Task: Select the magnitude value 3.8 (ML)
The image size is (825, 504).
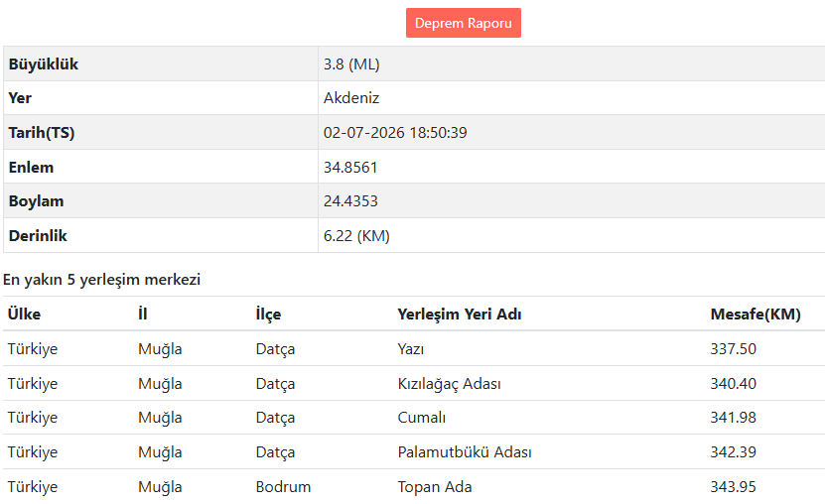Action: click(x=351, y=64)
